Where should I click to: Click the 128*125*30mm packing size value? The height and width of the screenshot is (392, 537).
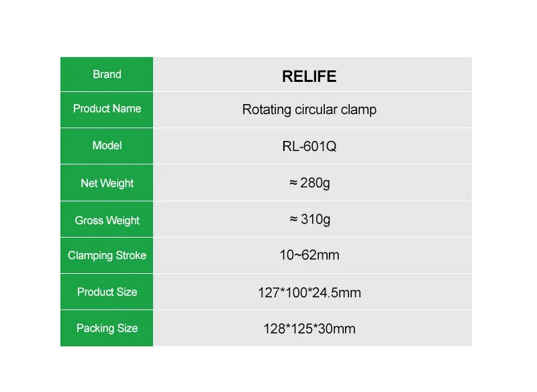pos(309,329)
